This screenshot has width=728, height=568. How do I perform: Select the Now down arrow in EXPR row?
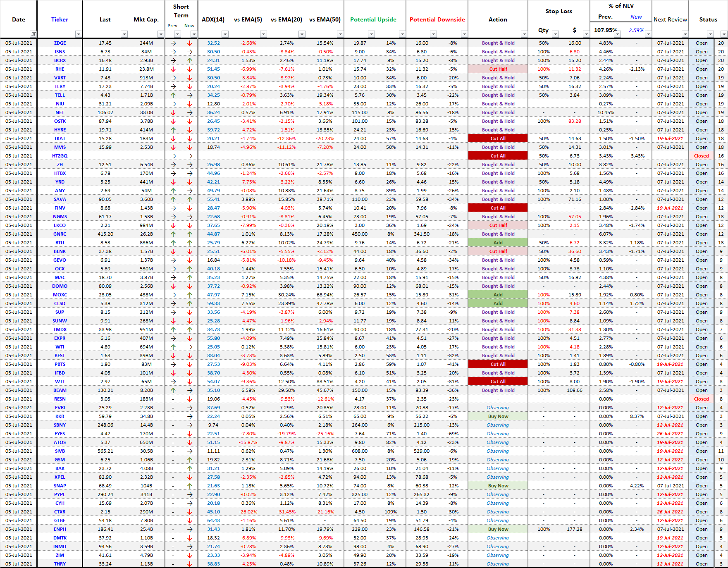pos(190,338)
